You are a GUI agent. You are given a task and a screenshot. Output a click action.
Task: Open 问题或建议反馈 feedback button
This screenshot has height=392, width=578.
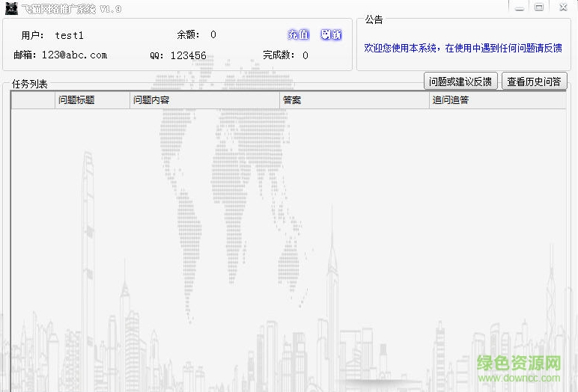click(460, 82)
